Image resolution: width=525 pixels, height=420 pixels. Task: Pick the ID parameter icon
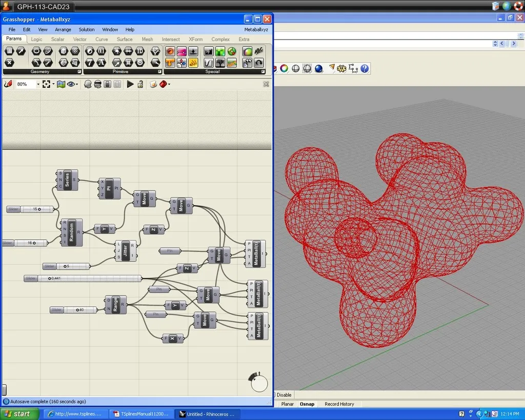click(x=140, y=51)
